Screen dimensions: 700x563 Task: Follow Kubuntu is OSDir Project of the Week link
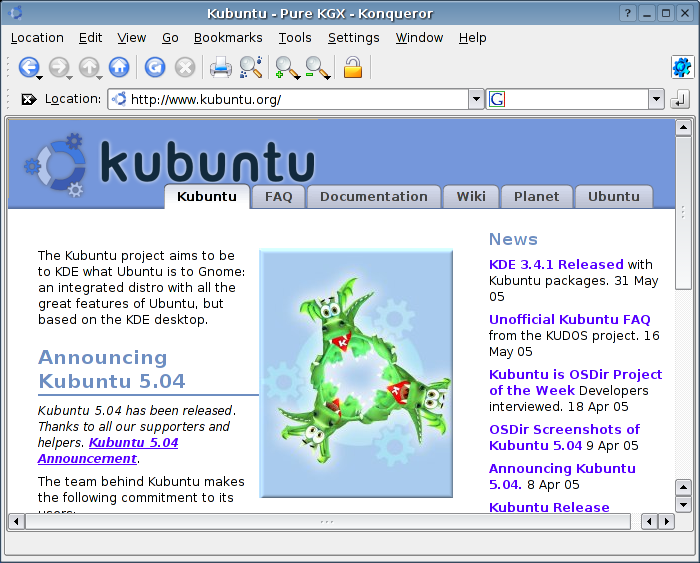point(575,382)
